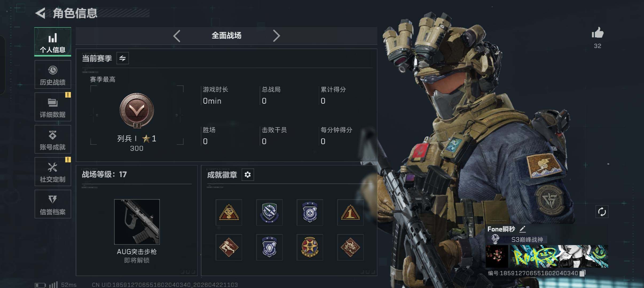644x288 pixels.
Task: Switch to next game mode with right chevron
Action: (276, 36)
